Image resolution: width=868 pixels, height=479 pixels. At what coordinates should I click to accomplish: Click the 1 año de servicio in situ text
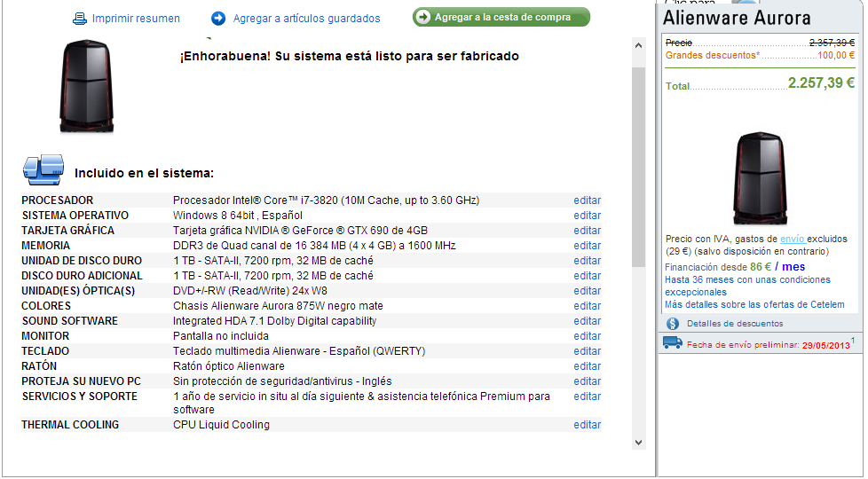tap(361, 403)
